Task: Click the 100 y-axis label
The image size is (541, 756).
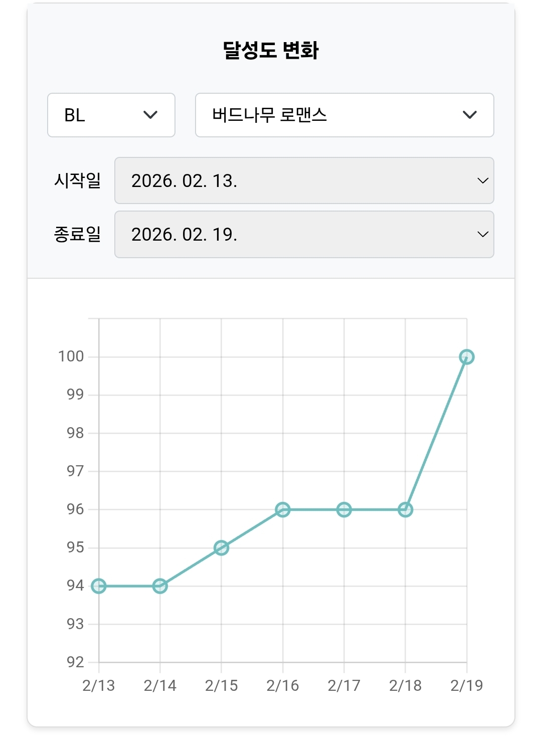Action: pyautogui.click(x=71, y=356)
